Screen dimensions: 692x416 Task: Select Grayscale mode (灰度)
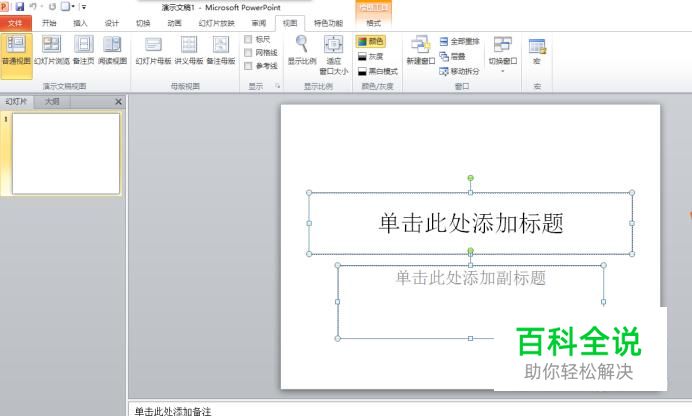click(371, 56)
